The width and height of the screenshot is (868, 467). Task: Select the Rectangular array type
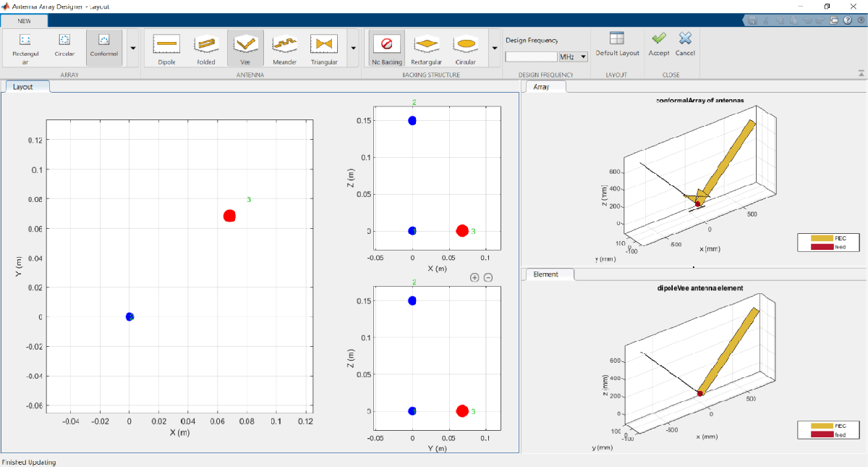(x=25, y=48)
